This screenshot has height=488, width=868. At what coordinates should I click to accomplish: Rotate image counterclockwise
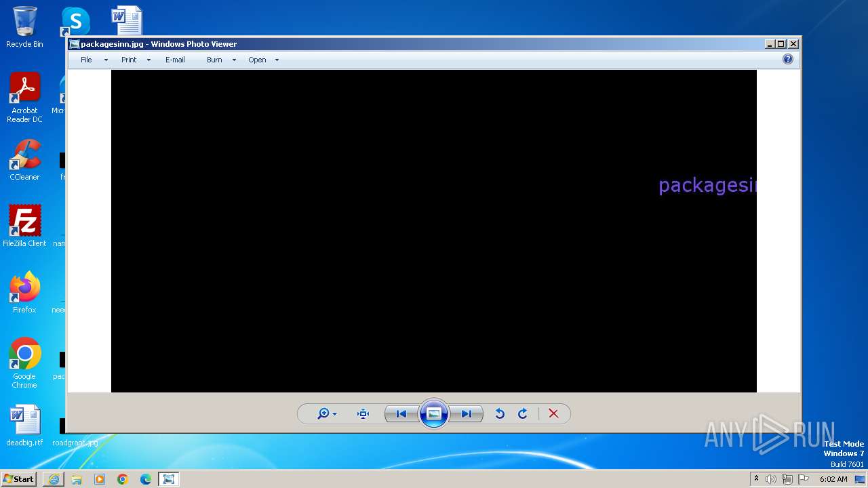click(500, 413)
